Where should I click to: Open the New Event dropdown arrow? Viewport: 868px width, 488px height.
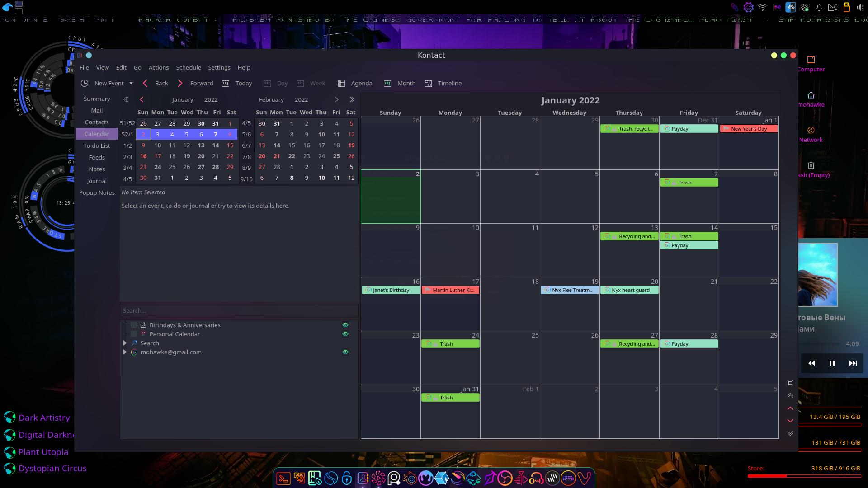click(131, 83)
